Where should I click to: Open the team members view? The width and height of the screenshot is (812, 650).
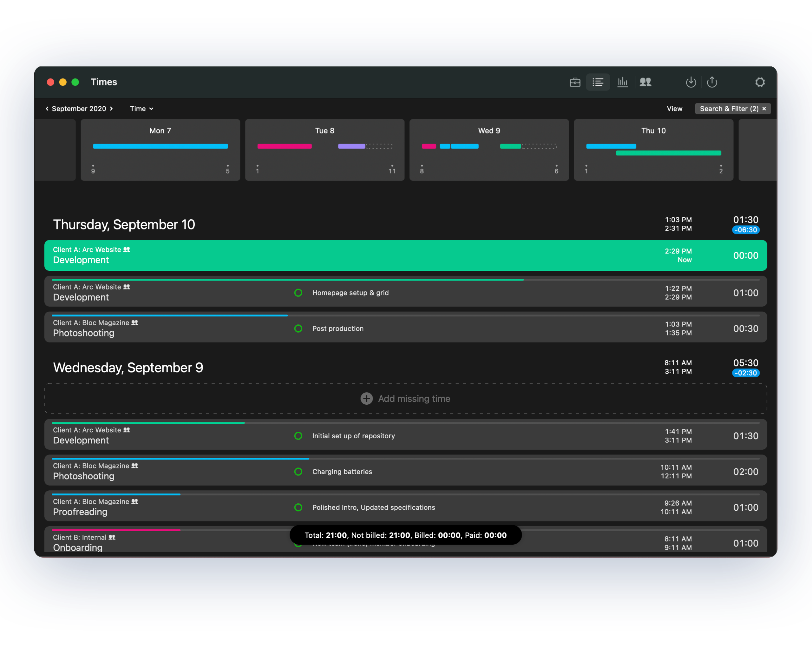[x=645, y=82]
